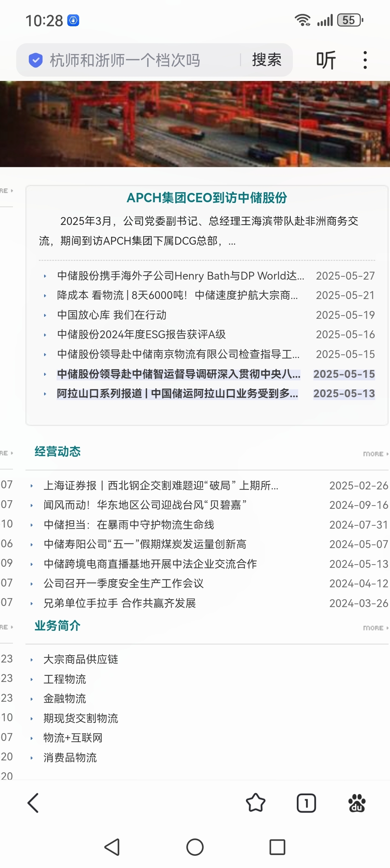Viewport: 390px width, 868px height.
Task: Tap Android home circle button
Action: [x=195, y=847]
